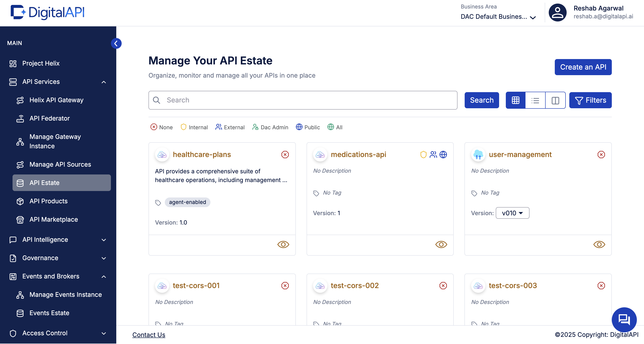The image size is (644, 344).
Task: Switch to grid view layout
Action: coord(515,100)
